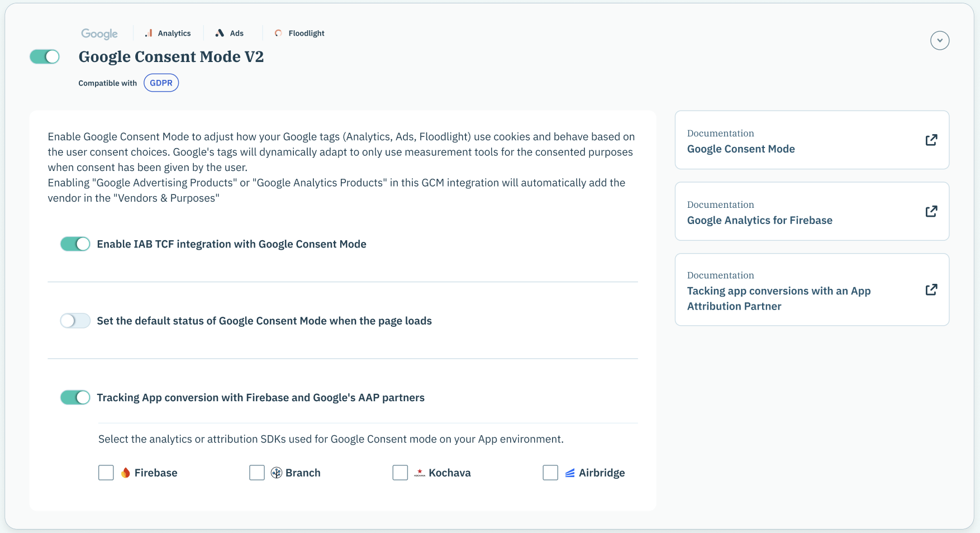
Task: Turn off IAB TCF integration toggle
Action: (75, 244)
